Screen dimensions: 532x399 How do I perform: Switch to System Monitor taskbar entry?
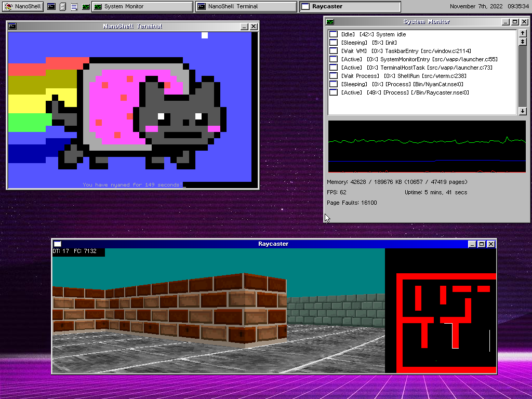[142, 6]
